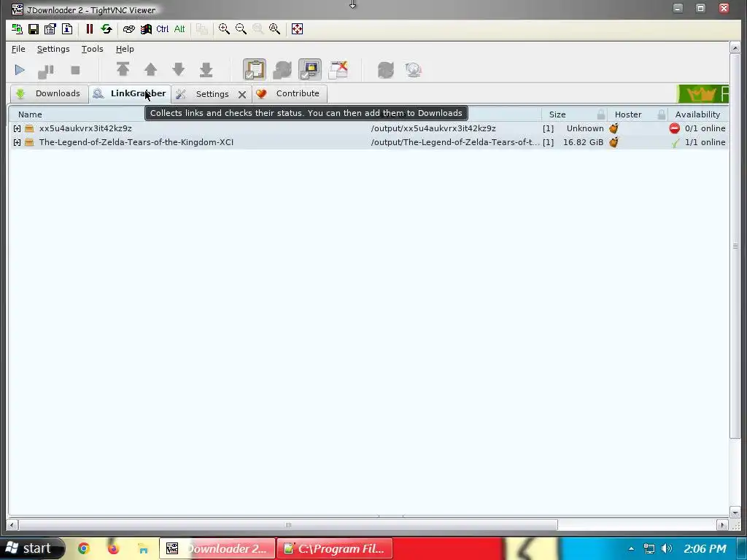Click the Stop downloads square icon

point(75,70)
